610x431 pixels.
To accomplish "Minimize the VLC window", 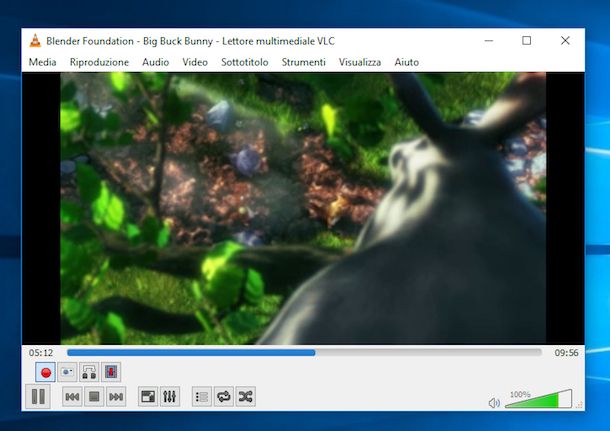I will coord(489,40).
